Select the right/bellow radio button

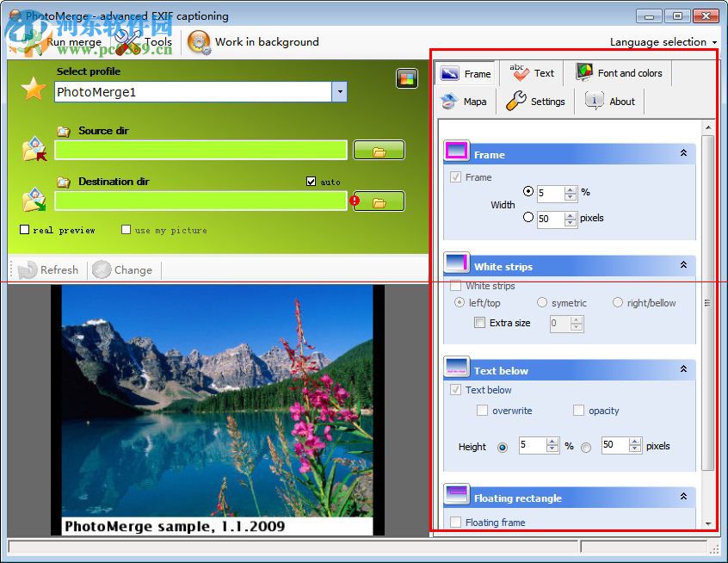point(618,302)
